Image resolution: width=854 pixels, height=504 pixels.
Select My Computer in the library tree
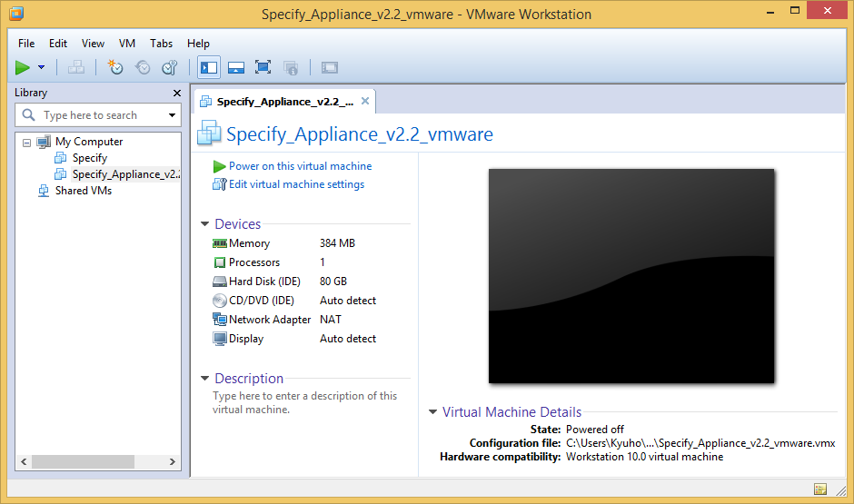click(89, 142)
